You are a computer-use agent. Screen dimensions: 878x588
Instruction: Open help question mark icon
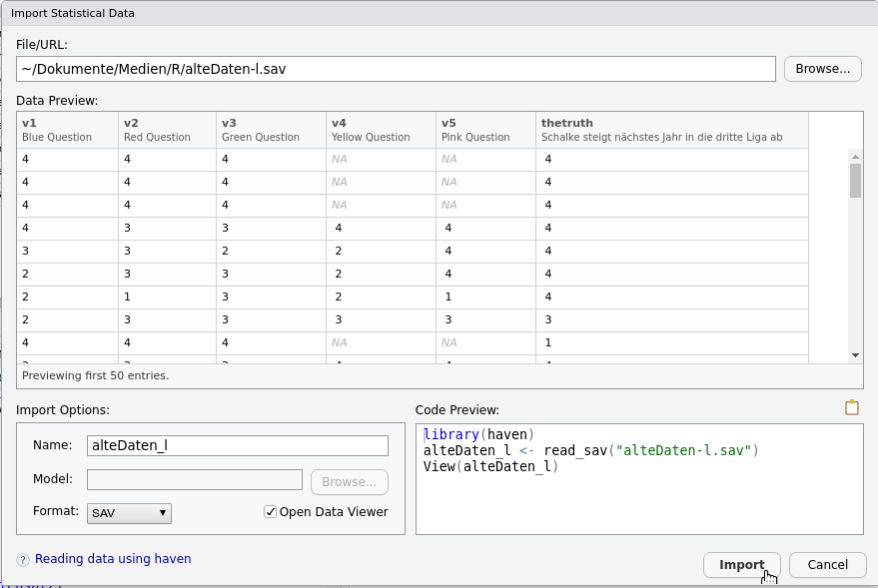point(23,560)
